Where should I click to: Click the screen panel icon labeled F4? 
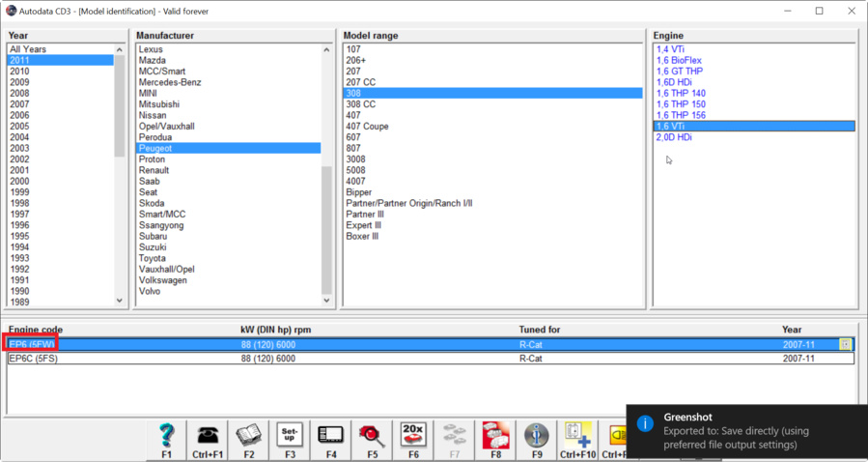point(331,441)
